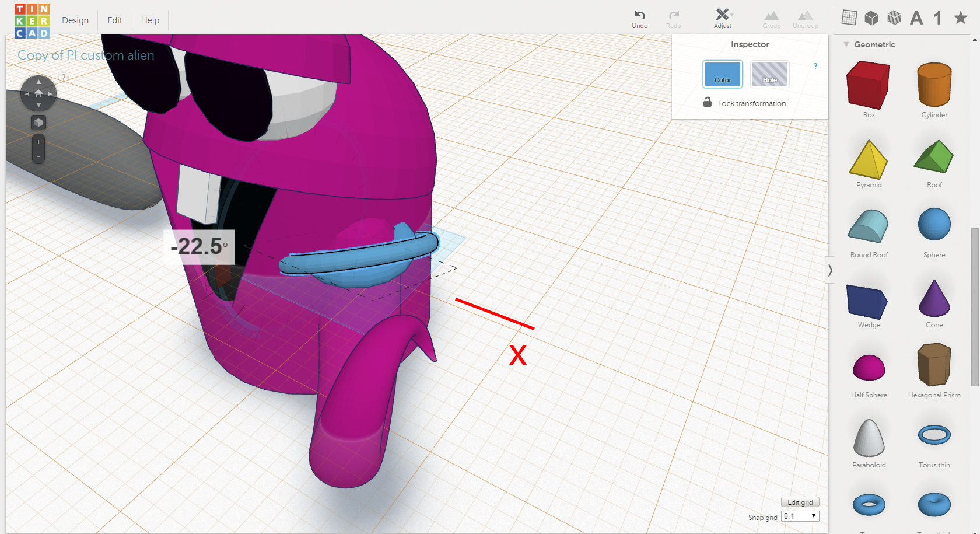This screenshot has width=980, height=534.
Task: Click the project title Copy of PI custom alien
Action: (86, 55)
